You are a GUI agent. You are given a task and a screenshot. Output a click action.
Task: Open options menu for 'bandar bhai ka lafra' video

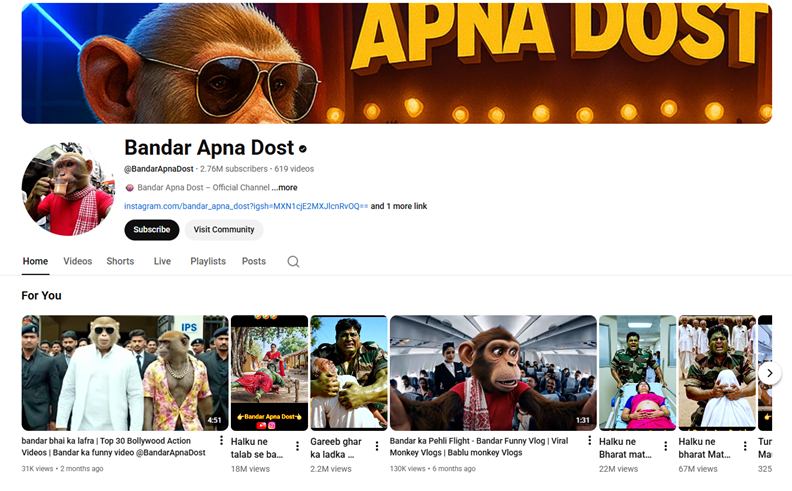tap(221, 440)
